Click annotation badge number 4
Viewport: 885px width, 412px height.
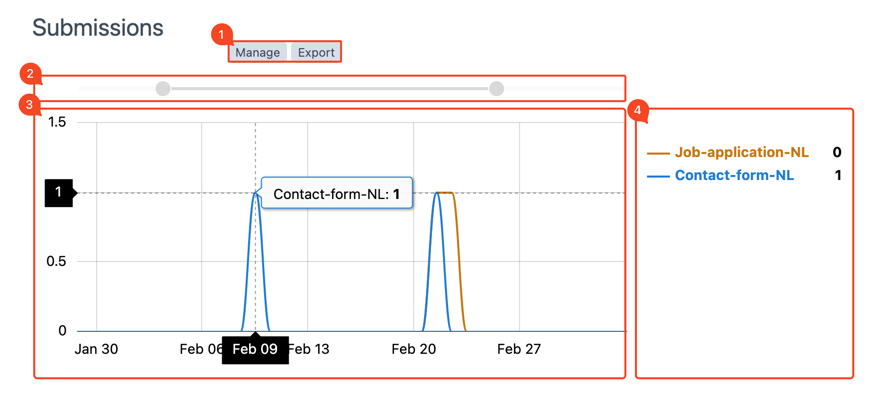pyautogui.click(x=637, y=111)
